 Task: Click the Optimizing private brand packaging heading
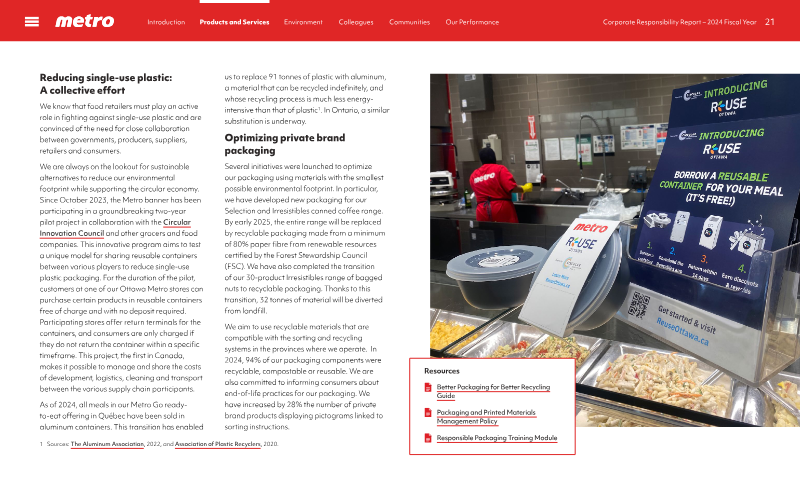click(285, 144)
